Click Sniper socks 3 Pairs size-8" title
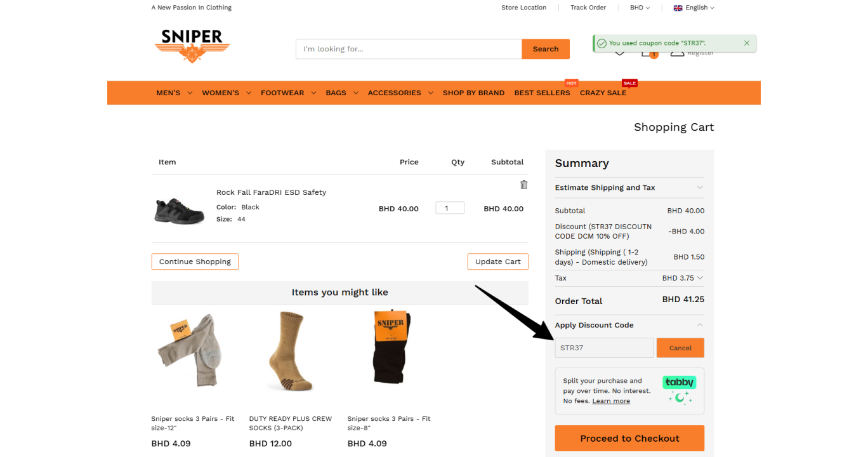The height and width of the screenshot is (457, 868). 389,423
